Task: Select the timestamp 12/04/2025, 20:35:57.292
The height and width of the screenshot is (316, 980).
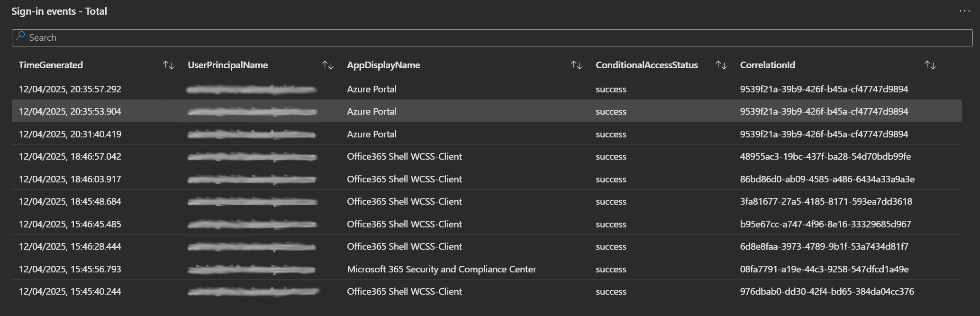Action: 70,89
